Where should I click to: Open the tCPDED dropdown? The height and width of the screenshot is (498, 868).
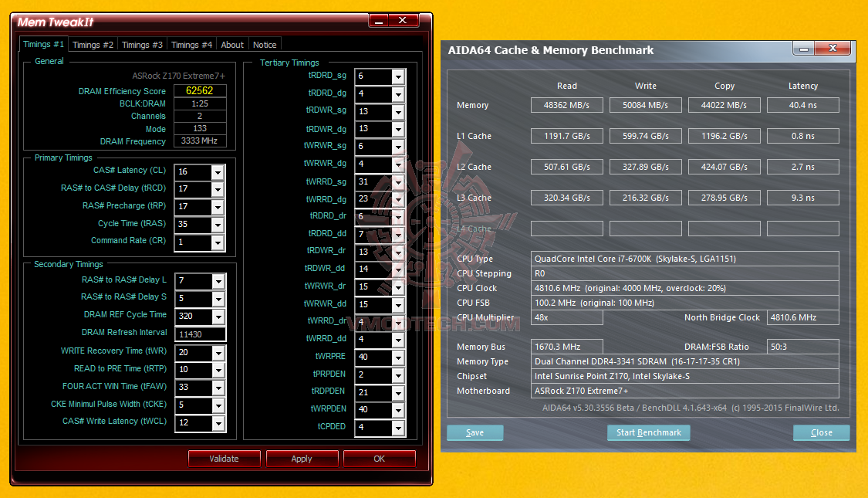[398, 429]
